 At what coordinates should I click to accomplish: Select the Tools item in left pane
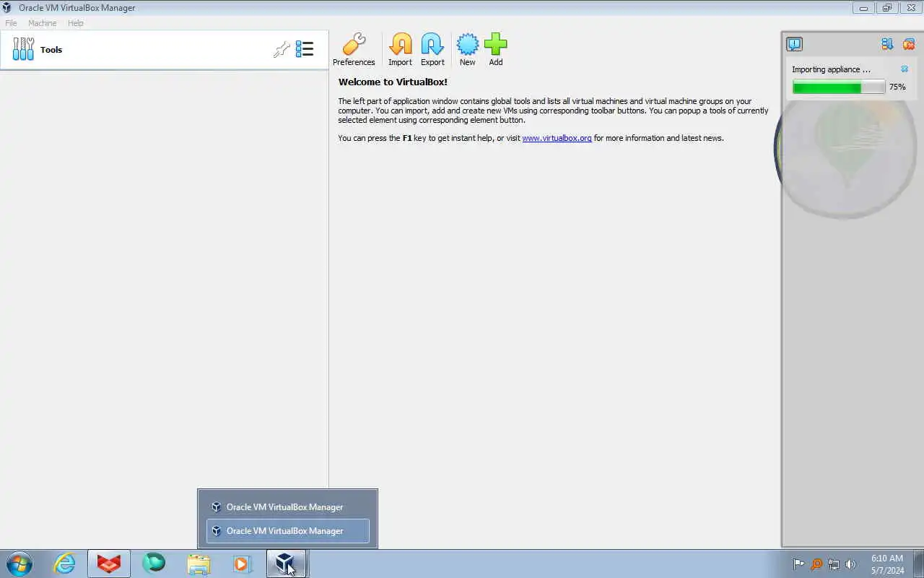pos(165,50)
